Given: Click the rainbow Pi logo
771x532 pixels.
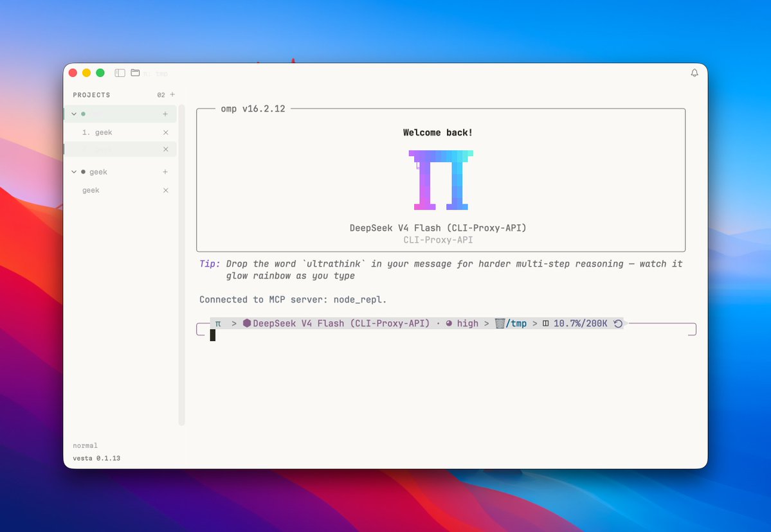Looking at the screenshot, I should coord(441,180).
